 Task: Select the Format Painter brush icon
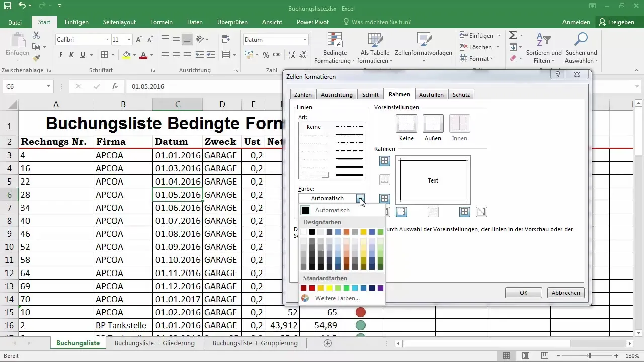click(36, 58)
